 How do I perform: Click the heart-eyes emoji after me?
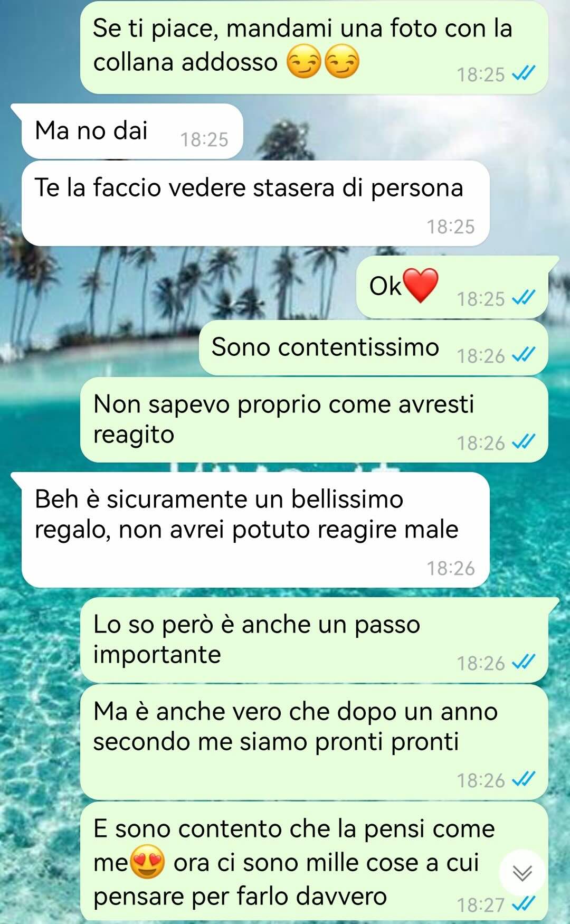point(147,862)
